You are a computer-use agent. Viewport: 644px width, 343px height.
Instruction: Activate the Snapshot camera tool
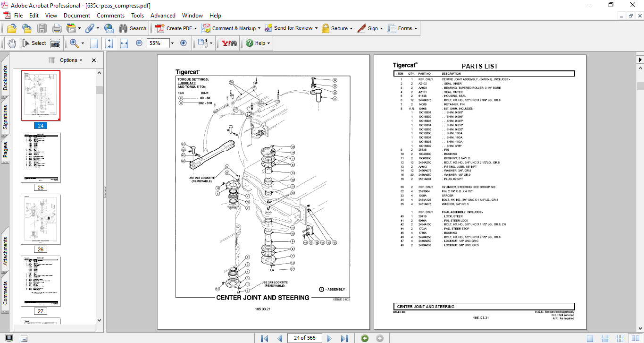[x=55, y=43]
